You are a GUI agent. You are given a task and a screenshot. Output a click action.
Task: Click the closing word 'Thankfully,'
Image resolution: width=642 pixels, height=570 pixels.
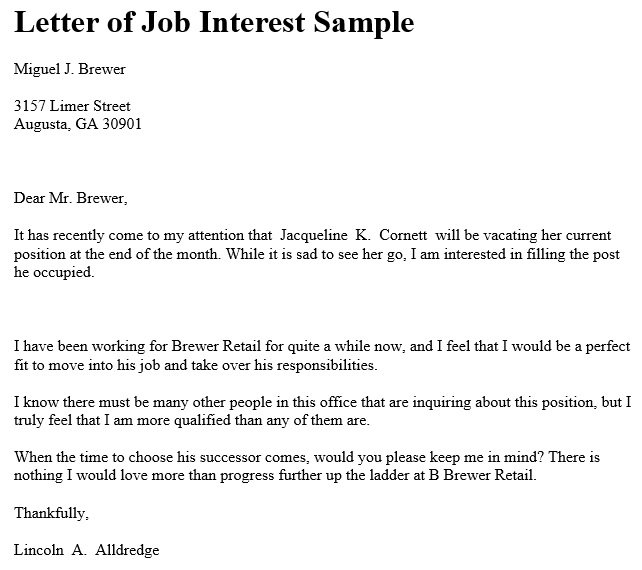[x=52, y=513]
